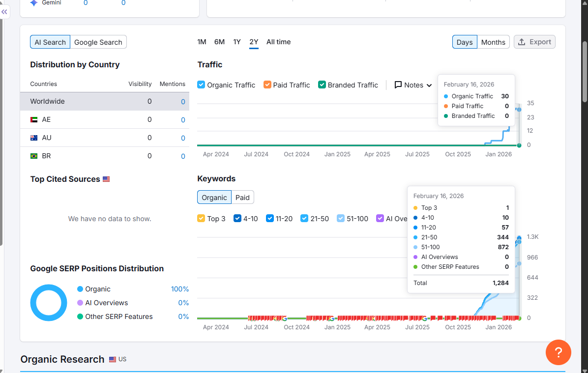Select the 1Y time range
The image size is (588, 373).
[237, 42]
